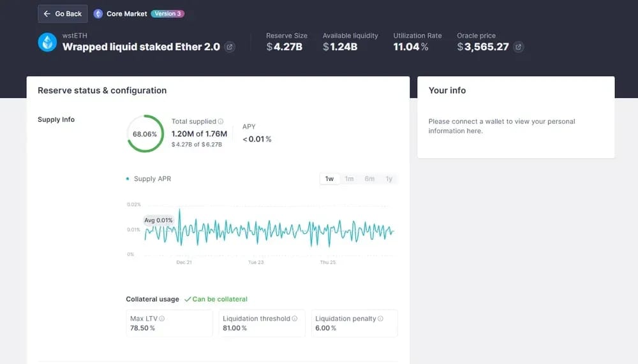This screenshot has height=364, width=638.
Task: Click the Reserve Size $4.27B value
Action: click(x=285, y=47)
